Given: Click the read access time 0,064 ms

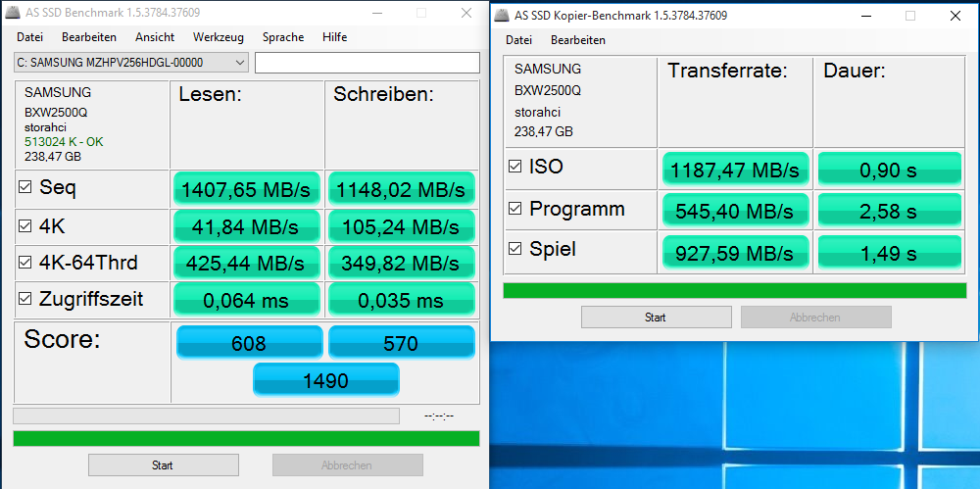Looking at the screenshot, I should pos(246,300).
